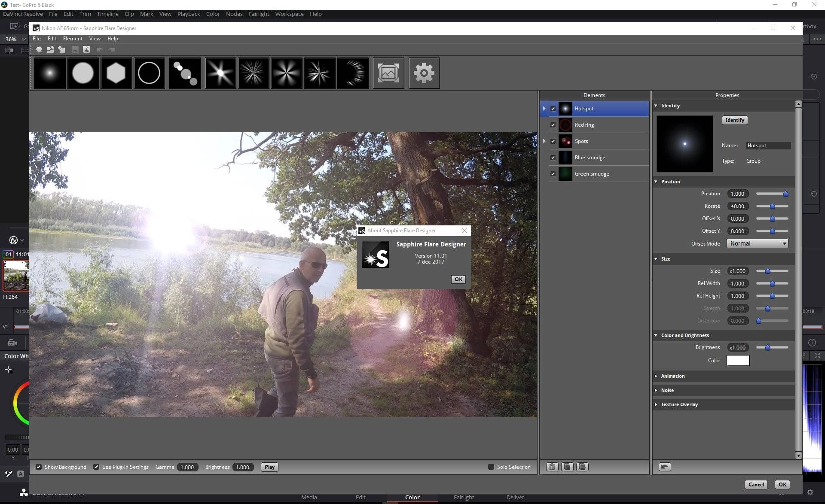This screenshot has height=504, width=825.
Task: Click the Brightness slider under Color and Brightness
Action: pyautogui.click(x=772, y=347)
